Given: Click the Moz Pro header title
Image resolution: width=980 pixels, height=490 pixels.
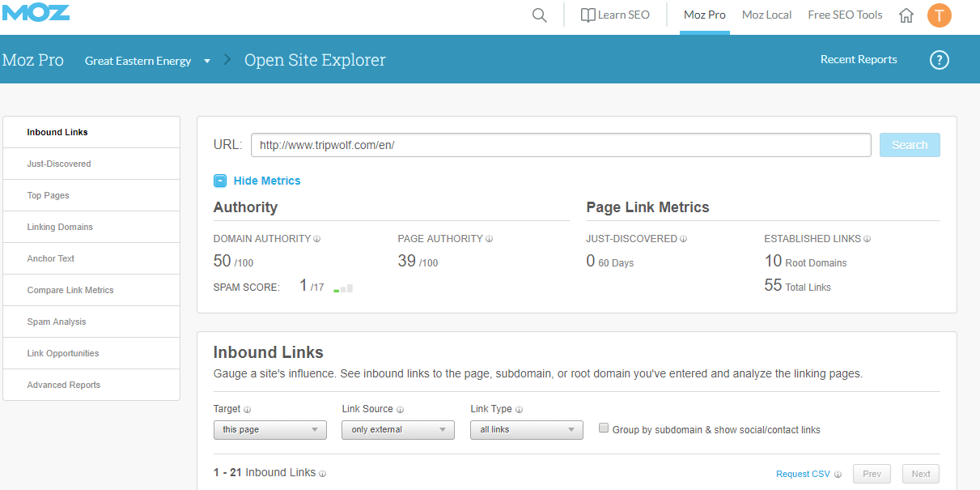Looking at the screenshot, I should [33, 60].
